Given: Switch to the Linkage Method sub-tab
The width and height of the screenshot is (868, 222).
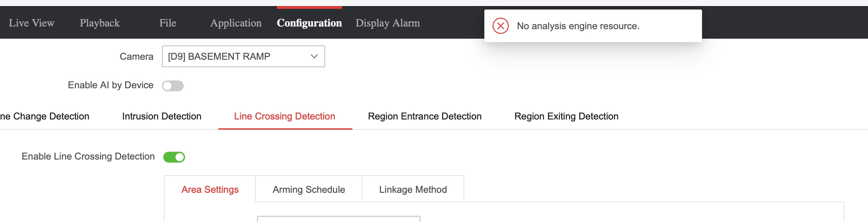Looking at the screenshot, I should tap(413, 189).
